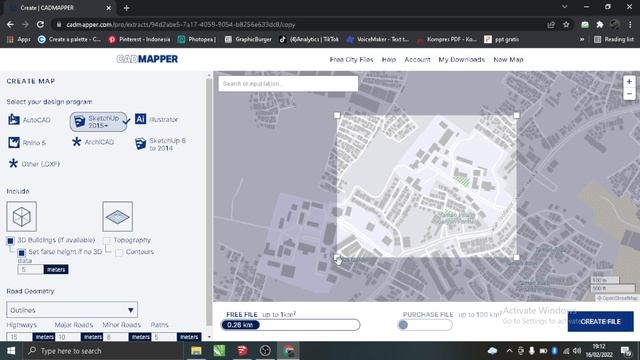Open the Photopea bookmark

pyautogui.click(x=197, y=39)
